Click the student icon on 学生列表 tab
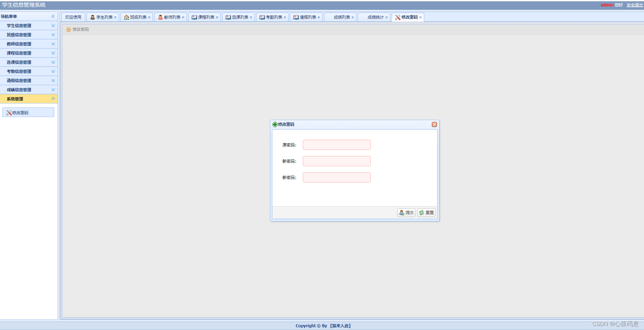This screenshot has width=644, height=330. (x=92, y=17)
